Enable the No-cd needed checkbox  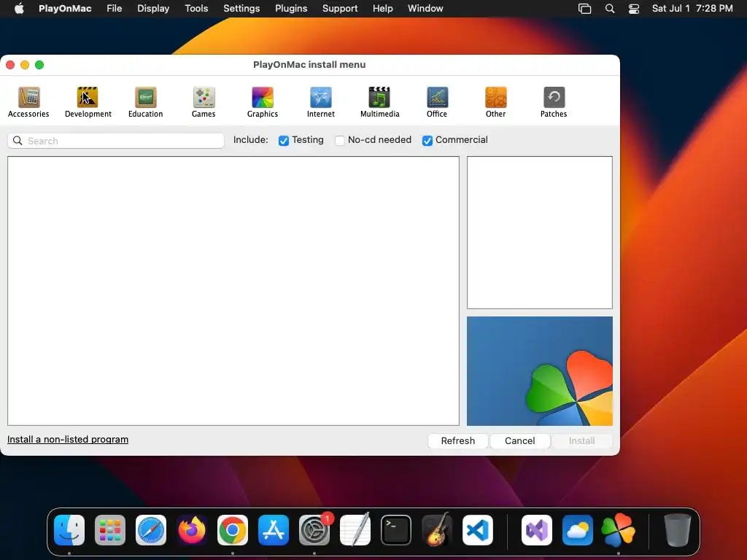pyautogui.click(x=340, y=141)
